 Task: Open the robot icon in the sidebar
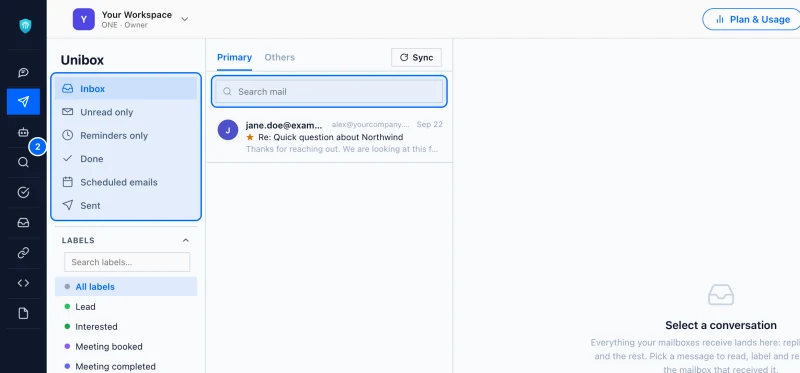click(23, 132)
